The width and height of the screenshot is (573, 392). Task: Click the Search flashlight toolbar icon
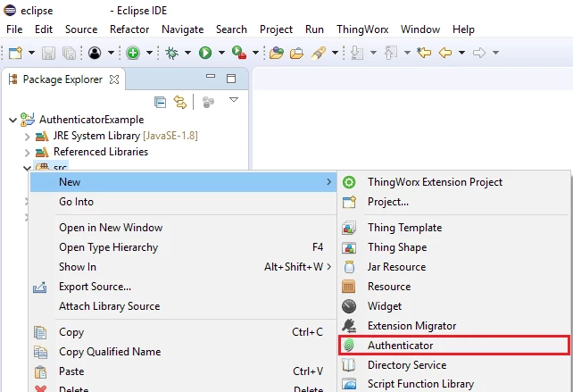coord(319,53)
